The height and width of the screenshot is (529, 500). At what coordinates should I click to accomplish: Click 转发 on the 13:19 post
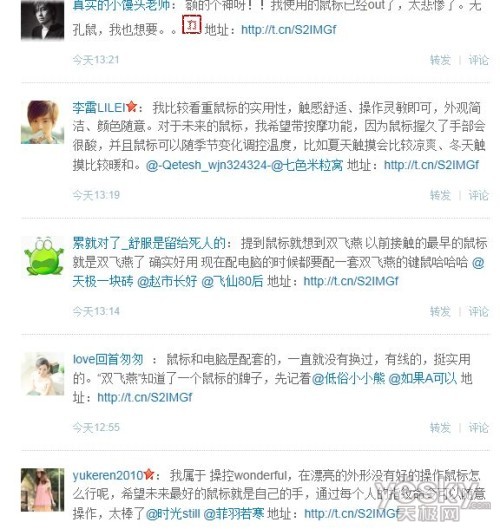[x=440, y=195]
